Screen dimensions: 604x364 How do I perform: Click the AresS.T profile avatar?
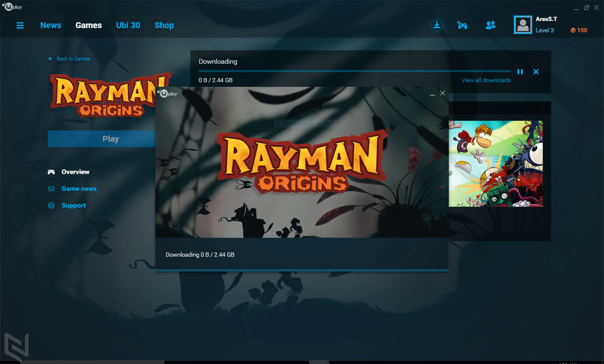click(x=523, y=25)
